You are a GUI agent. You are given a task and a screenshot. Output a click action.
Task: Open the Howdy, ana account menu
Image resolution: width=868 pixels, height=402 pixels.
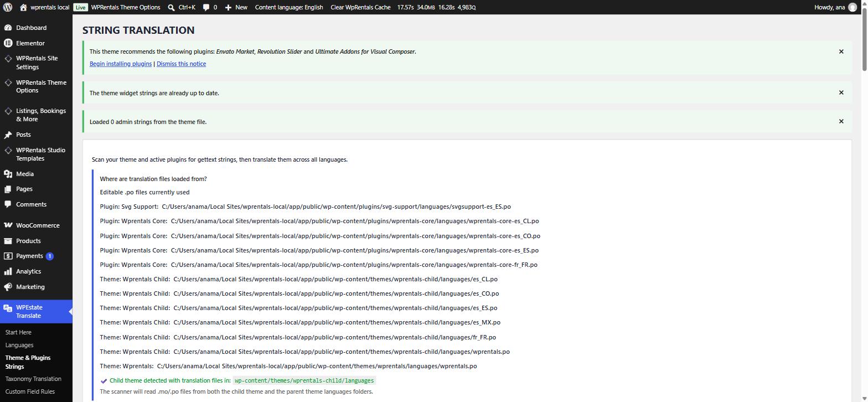click(x=836, y=7)
